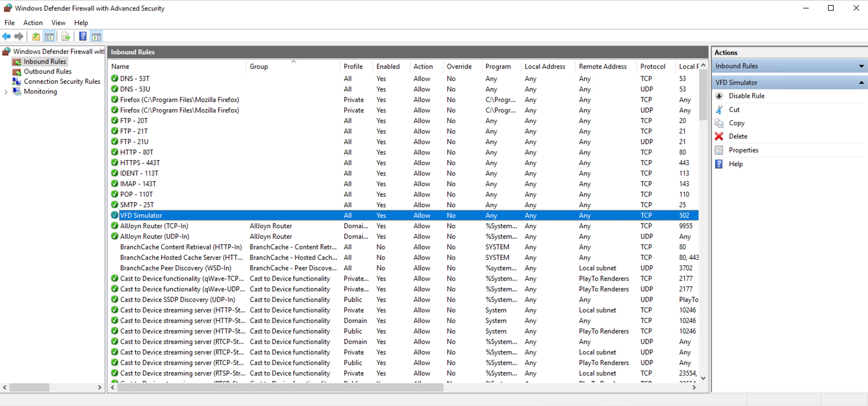Select BranchCache Content Retrieval (HTTP-In) rule

(x=403, y=247)
